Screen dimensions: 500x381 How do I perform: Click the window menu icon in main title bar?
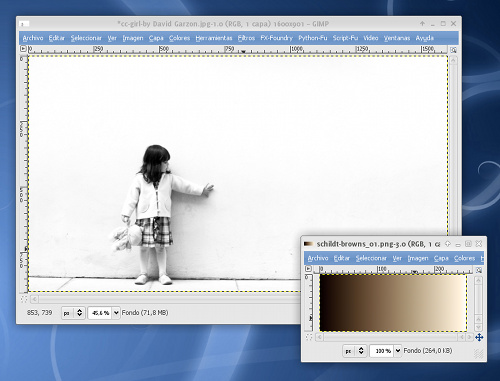(24, 24)
